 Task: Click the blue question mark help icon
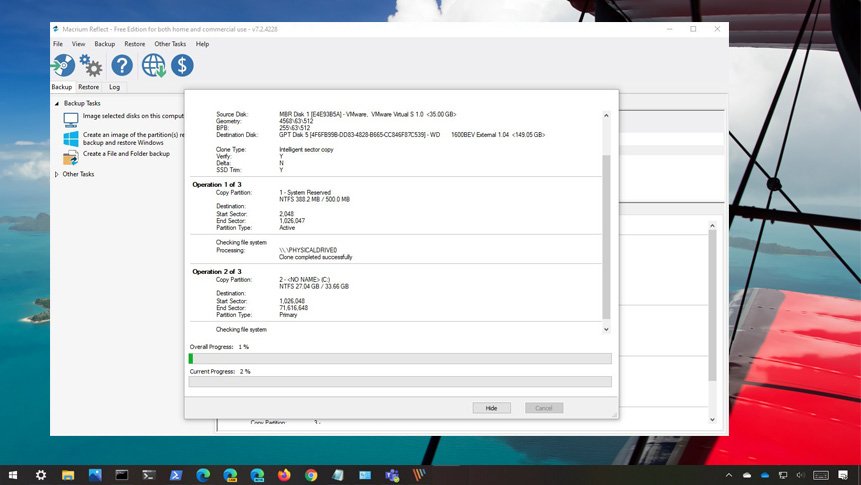[122, 66]
